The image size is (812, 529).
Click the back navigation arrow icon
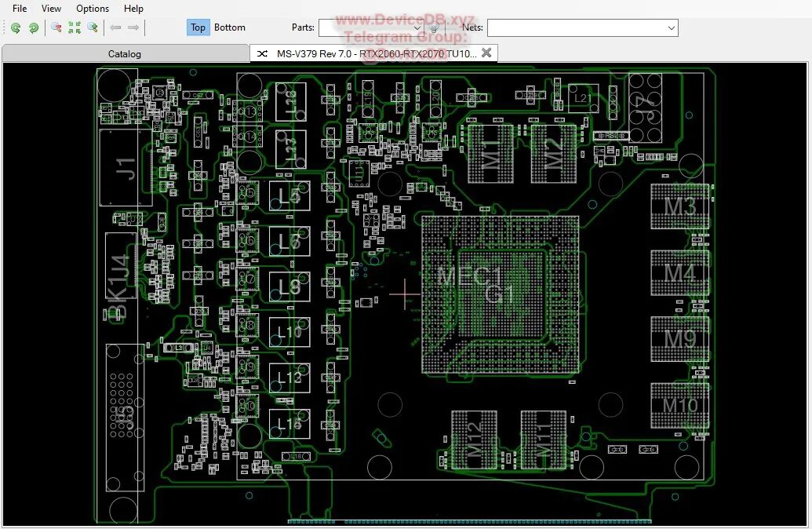pos(116,27)
